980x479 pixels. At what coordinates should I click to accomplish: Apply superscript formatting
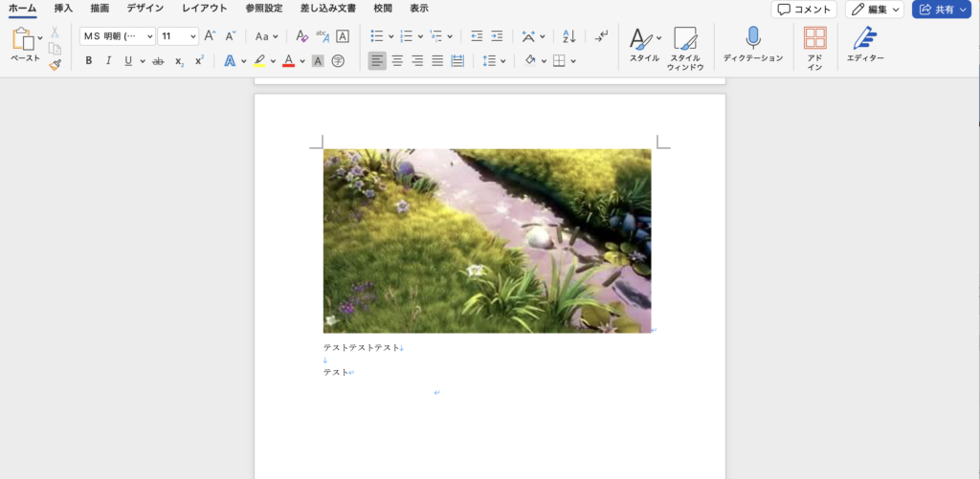(x=199, y=60)
